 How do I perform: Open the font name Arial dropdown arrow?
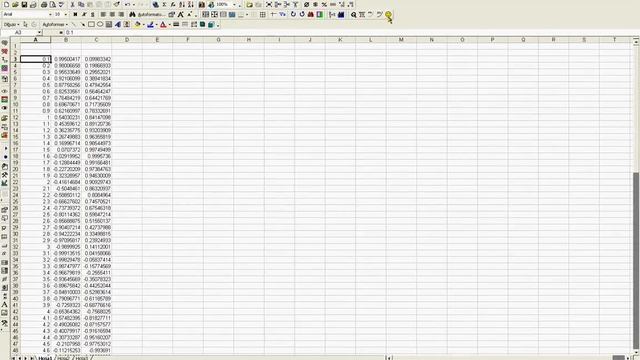(x=50, y=14)
